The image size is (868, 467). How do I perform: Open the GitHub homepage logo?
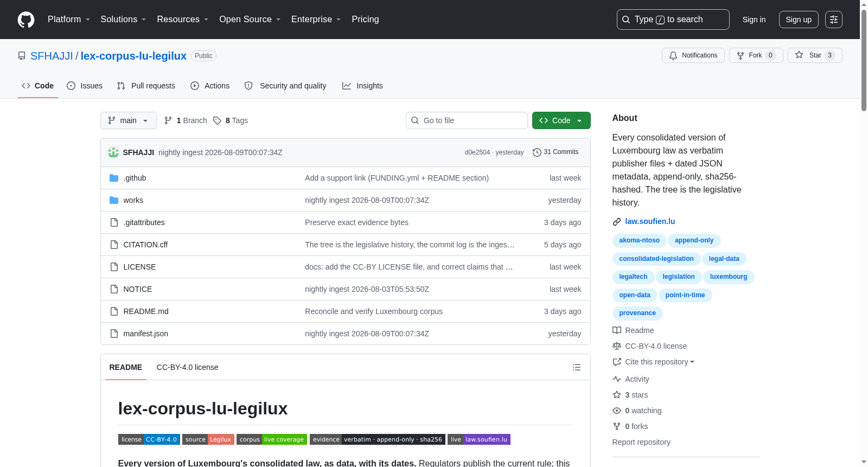pos(26,20)
